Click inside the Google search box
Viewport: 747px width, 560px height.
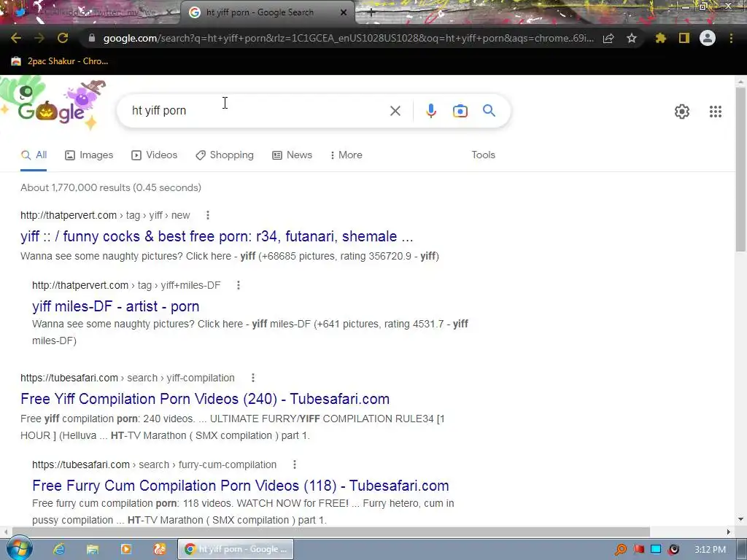point(258,111)
